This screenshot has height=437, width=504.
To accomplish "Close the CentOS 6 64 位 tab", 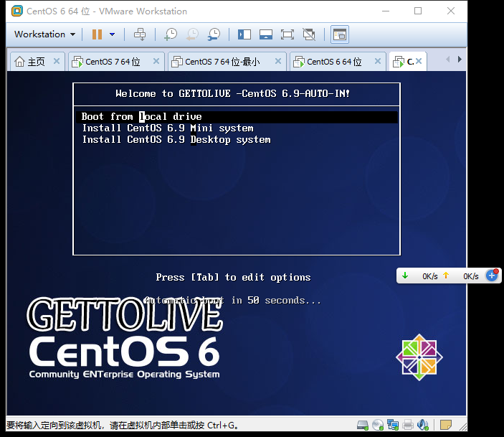I will pyautogui.click(x=378, y=61).
